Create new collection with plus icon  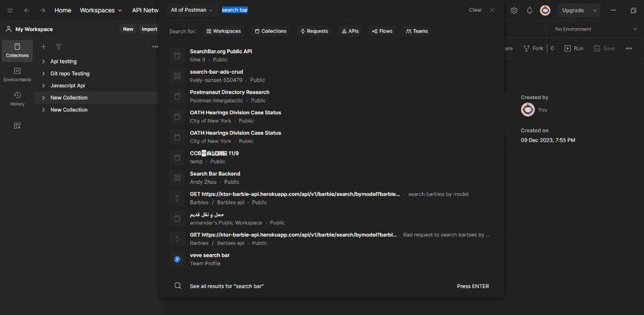[x=43, y=47]
